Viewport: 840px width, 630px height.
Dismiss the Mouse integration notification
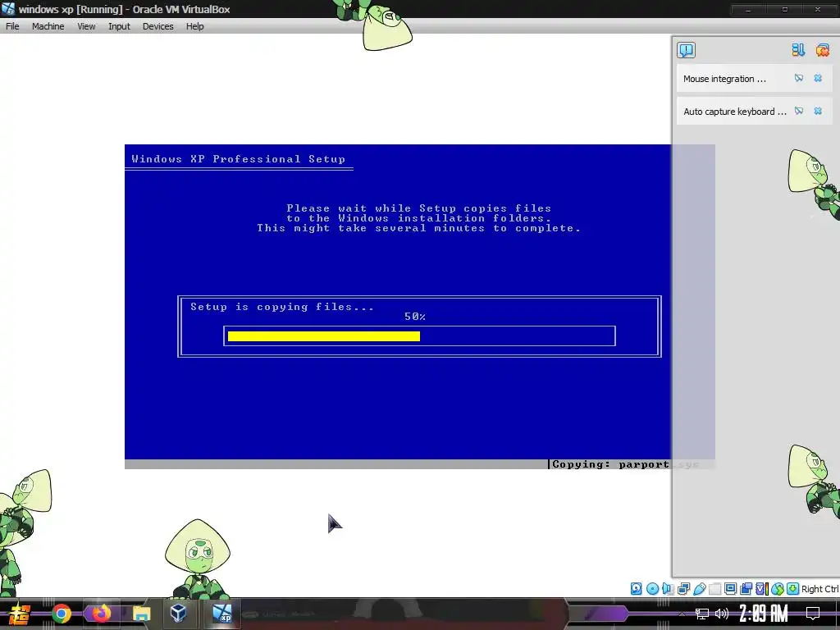tap(818, 78)
